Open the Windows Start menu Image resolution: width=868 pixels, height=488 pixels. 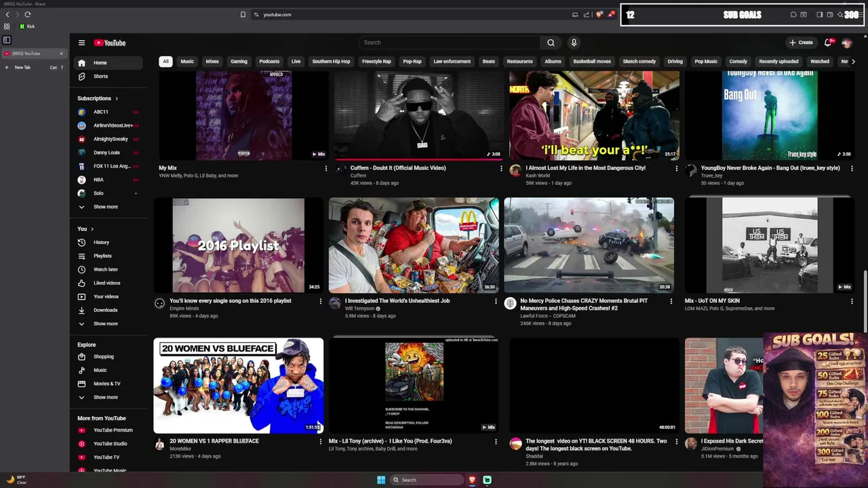pyautogui.click(x=381, y=480)
